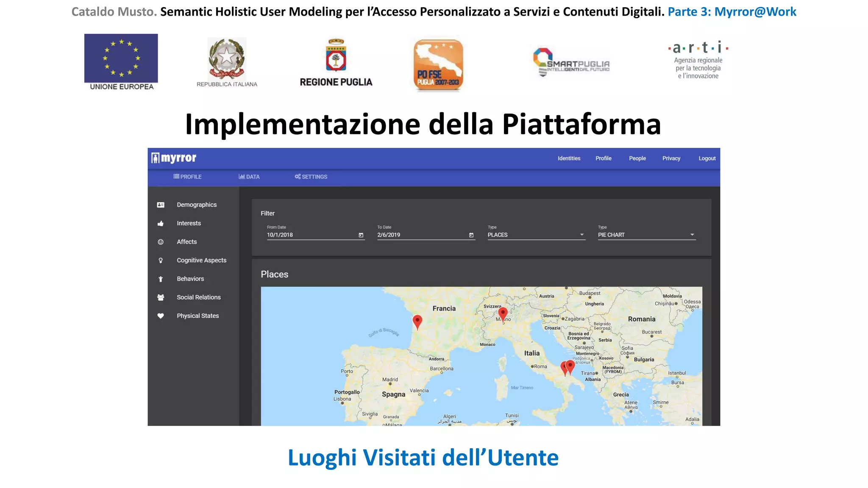Click the Francia label on the map
Screen dimensions: 868x488
[444, 308]
